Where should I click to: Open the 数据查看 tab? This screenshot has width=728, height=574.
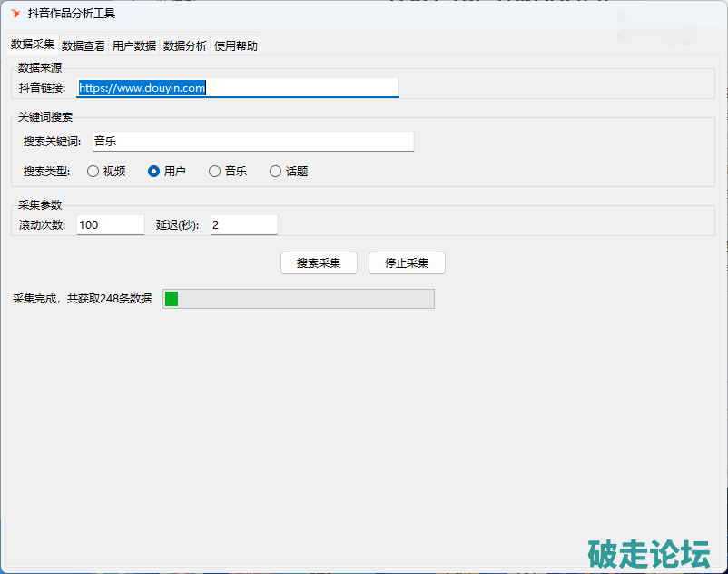(84, 45)
